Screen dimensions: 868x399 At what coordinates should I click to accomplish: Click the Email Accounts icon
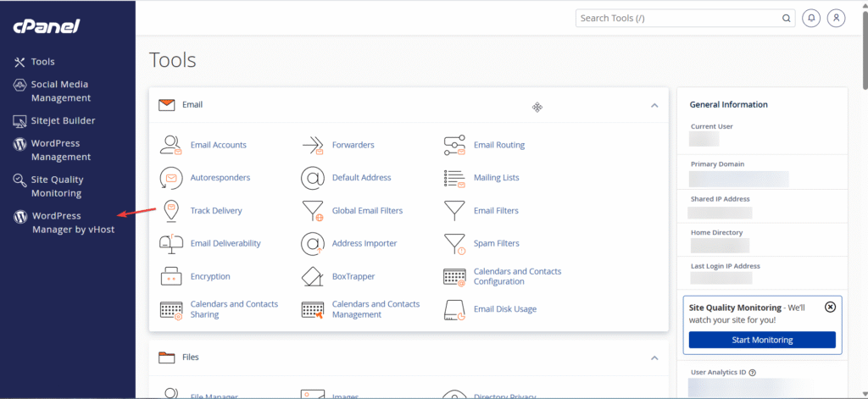170,145
